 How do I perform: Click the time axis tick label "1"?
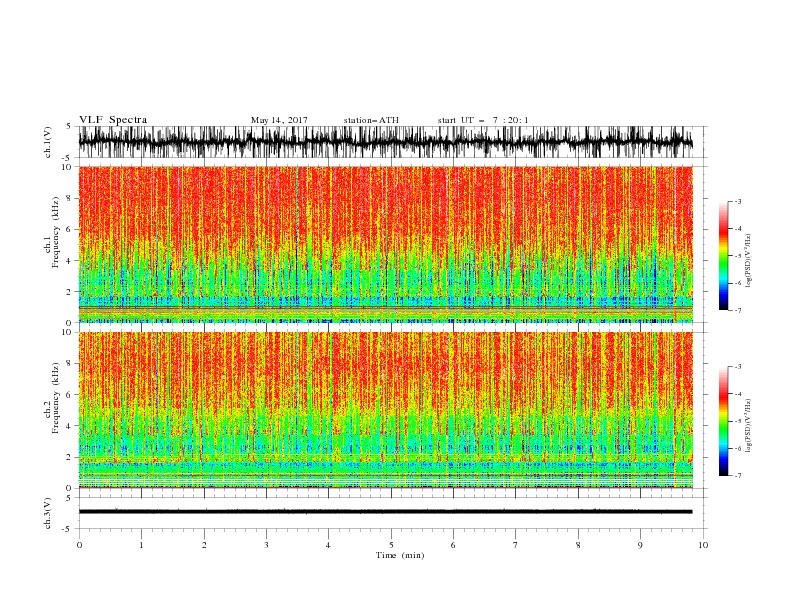coord(141,545)
